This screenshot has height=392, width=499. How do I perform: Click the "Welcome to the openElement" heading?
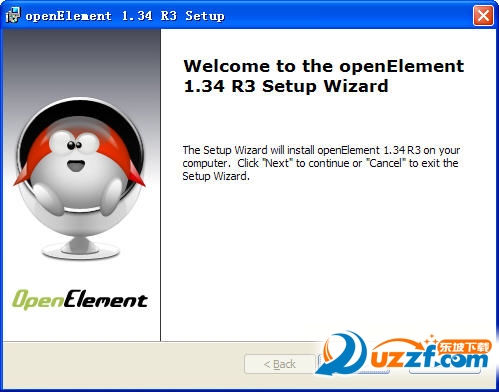coord(323,76)
